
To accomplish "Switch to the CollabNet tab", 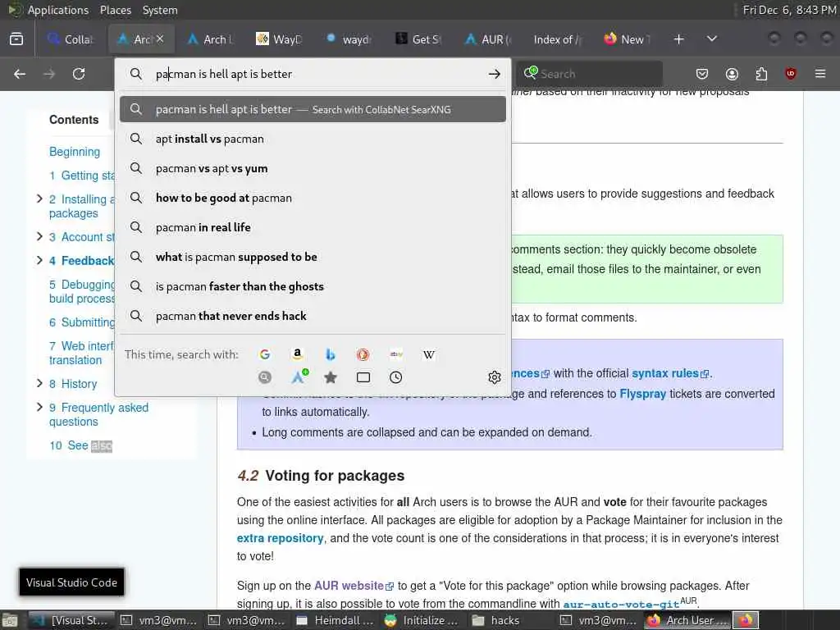I will pyautogui.click(x=71, y=39).
